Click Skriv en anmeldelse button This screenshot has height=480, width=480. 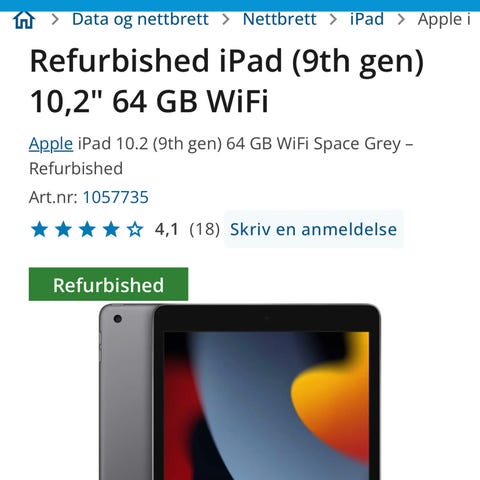[x=313, y=229]
